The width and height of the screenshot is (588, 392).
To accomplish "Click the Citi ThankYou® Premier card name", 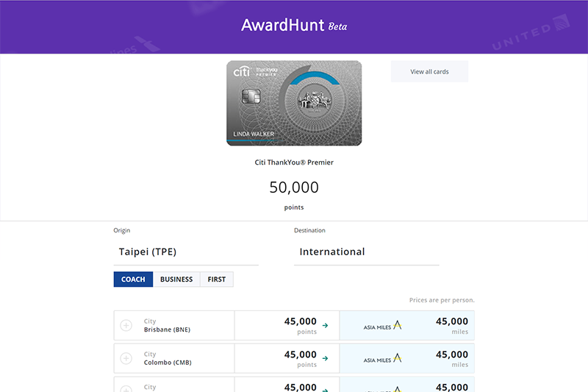I will [294, 163].
